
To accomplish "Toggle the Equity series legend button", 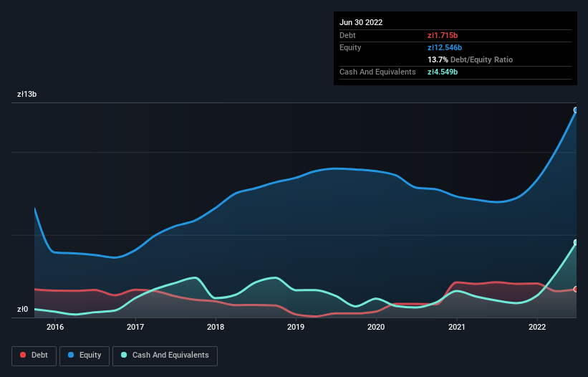I will point(85,355).
